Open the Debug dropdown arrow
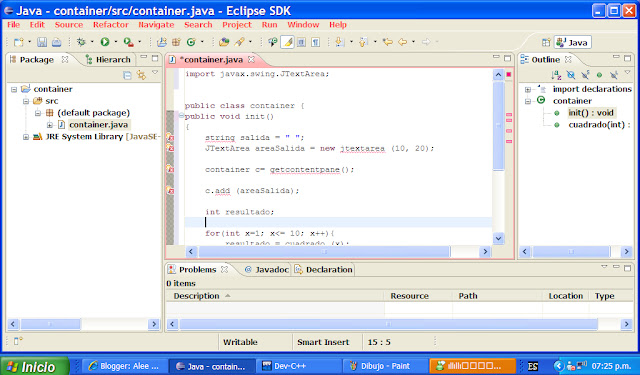The image size is (640, 375). [92, 42]
